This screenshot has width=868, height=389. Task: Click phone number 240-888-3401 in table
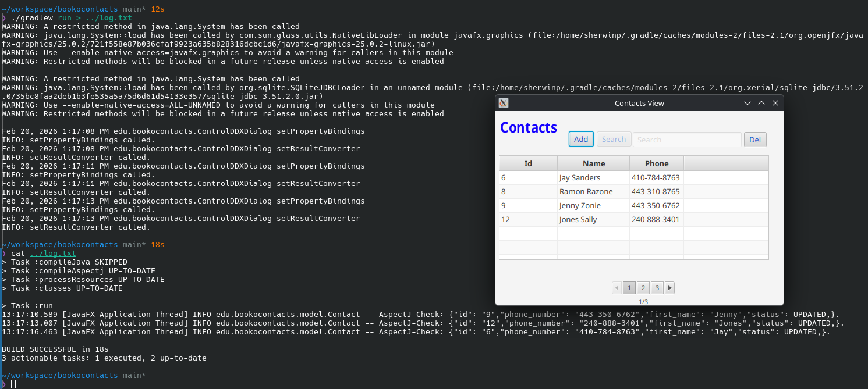[x=656, y=219]
